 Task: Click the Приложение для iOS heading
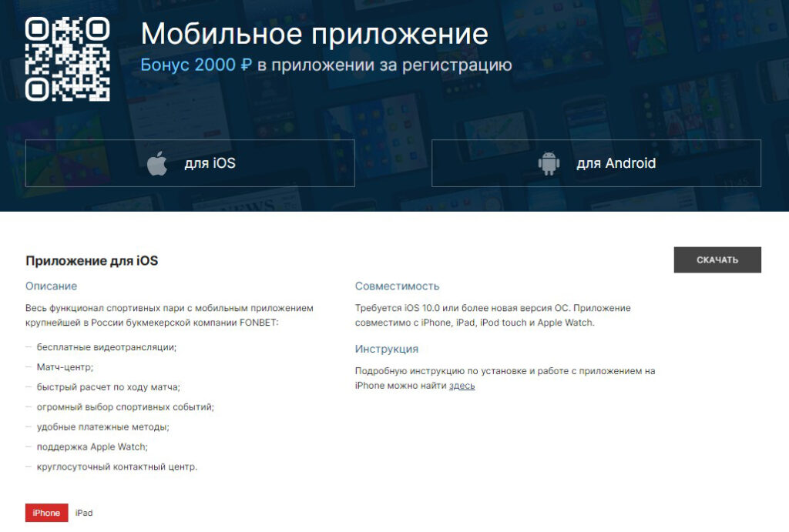(92, 260)
